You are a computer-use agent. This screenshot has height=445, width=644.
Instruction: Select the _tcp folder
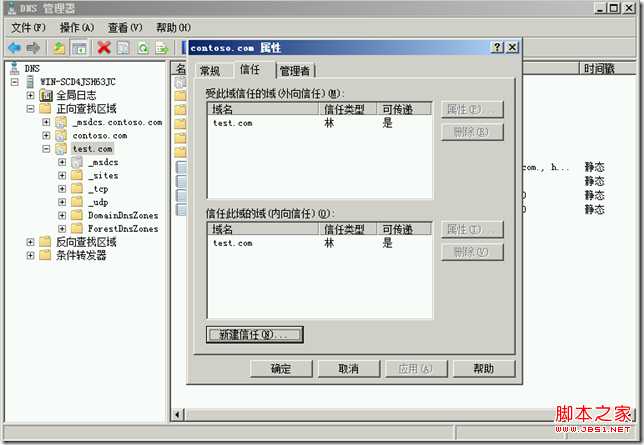[x=98, y=189]
